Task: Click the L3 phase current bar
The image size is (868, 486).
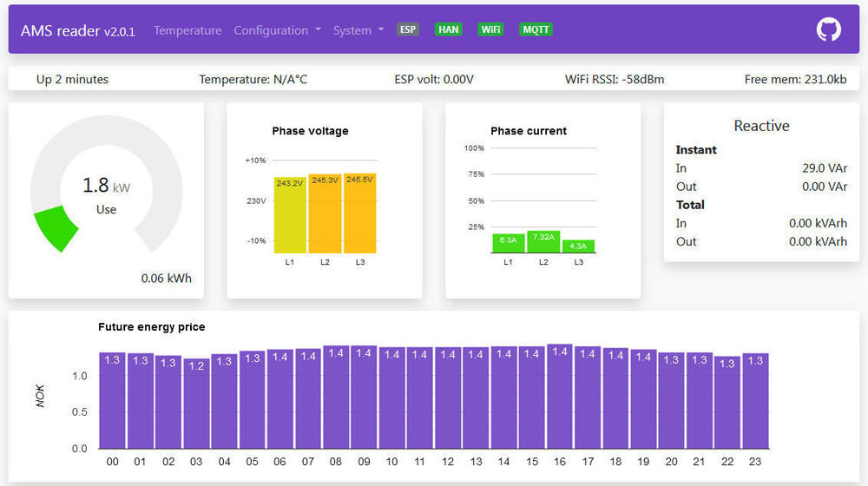Action: (x=578, y=246)
